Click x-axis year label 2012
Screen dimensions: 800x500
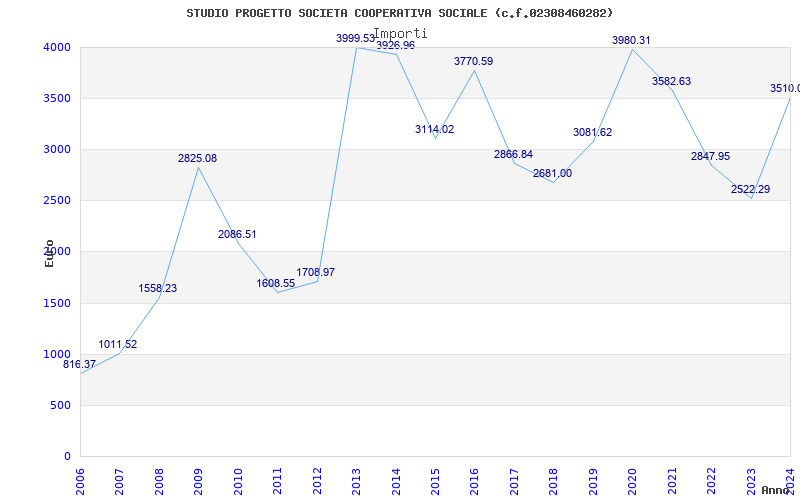[x=317, y=482]
